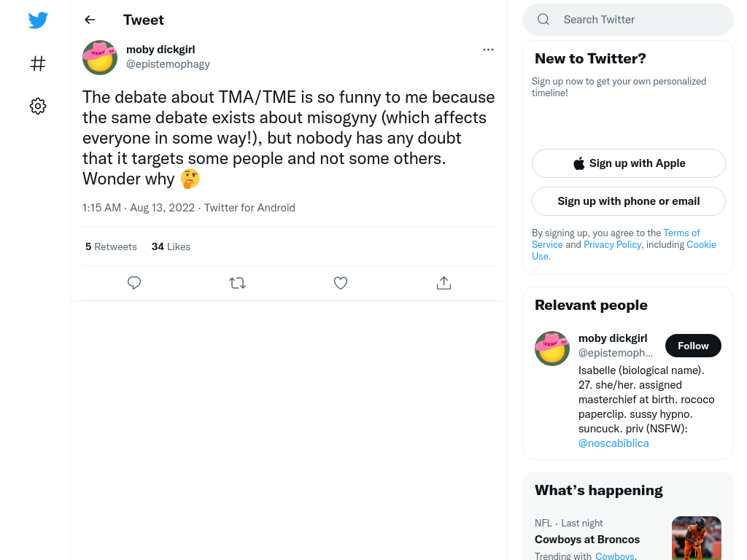Go back using the left arrow
This screenshot has width=747, height=560.
pyautogui.click(x=90, y=20)
